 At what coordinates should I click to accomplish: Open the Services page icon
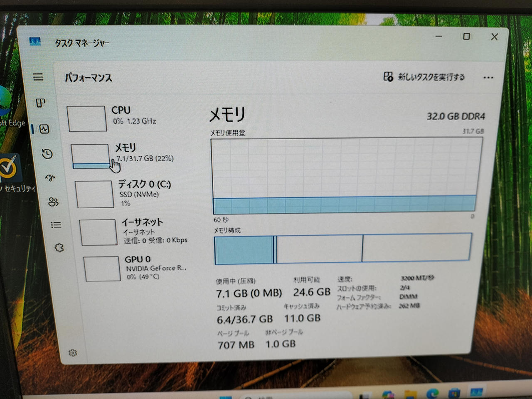[59, 248]
